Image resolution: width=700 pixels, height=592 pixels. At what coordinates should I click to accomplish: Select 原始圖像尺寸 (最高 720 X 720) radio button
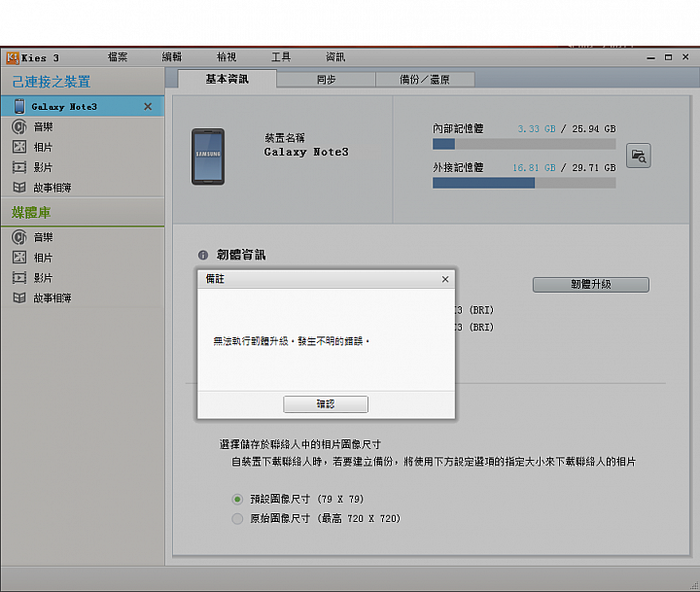tap(237, 519)
